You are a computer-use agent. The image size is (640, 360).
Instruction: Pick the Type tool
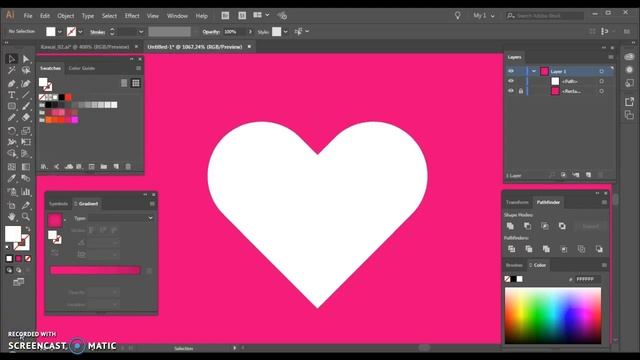tap(11, 95)
